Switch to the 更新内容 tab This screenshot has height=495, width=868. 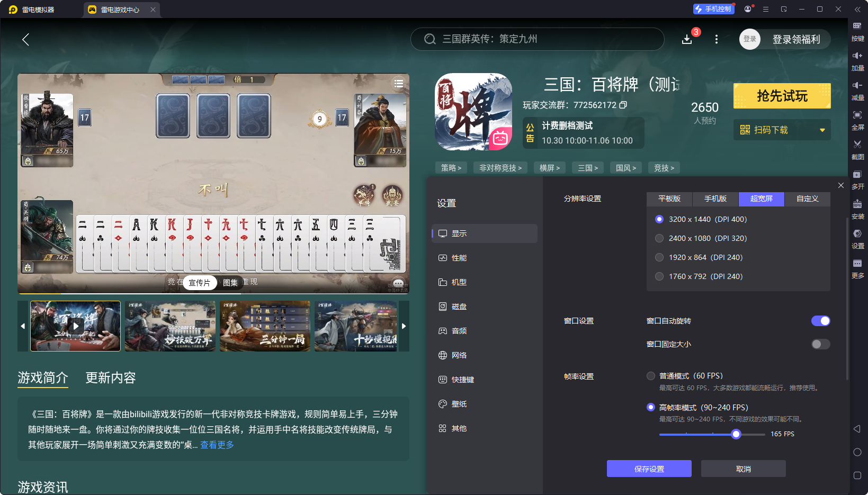pyautogui.click(x=111, y=377)
